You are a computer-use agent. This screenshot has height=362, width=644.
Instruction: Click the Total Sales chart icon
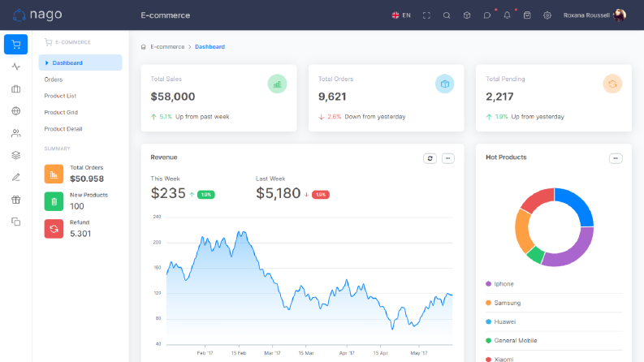tap(277, 84)
